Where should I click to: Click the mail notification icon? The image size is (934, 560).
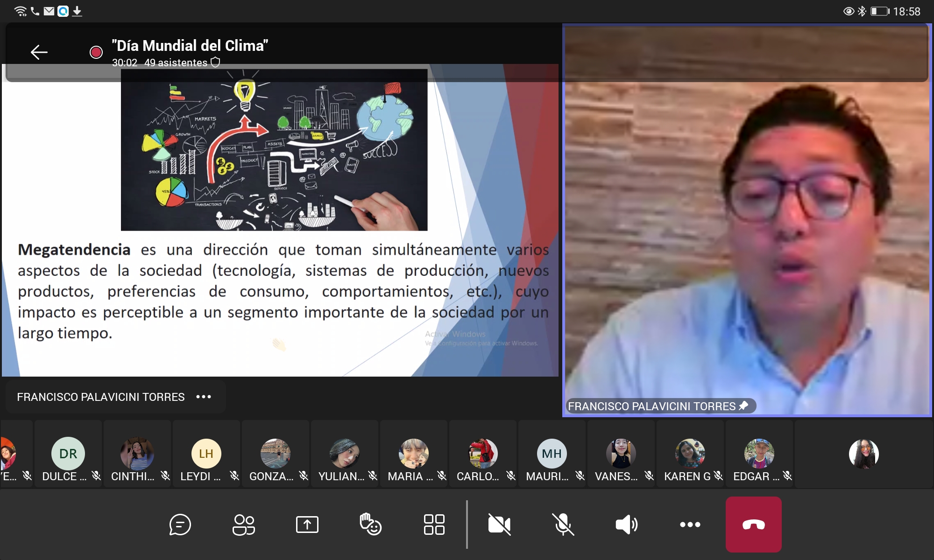[x=49, y=11]
